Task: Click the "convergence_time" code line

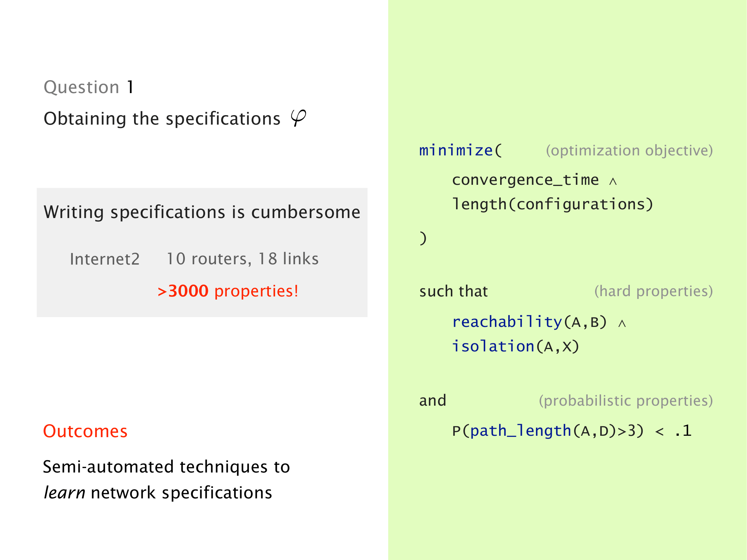Action: [x=525, y=180]
